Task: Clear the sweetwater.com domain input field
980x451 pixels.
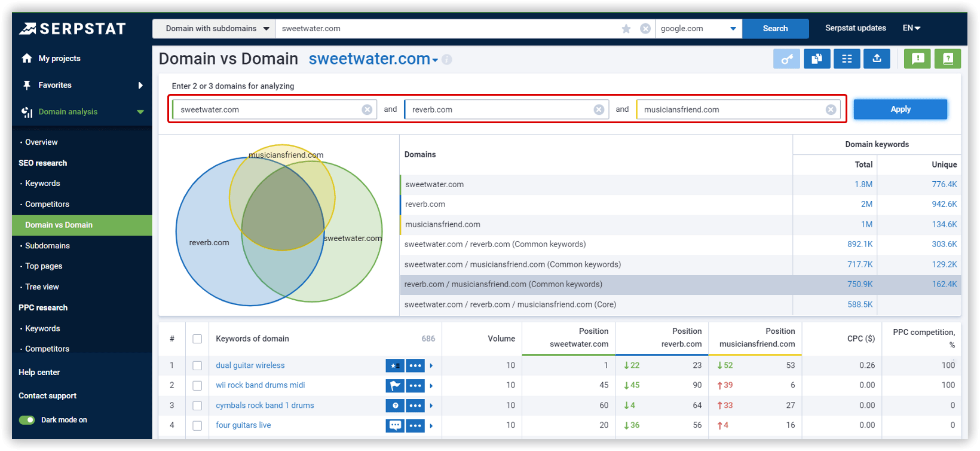Action: pos(367,109)
